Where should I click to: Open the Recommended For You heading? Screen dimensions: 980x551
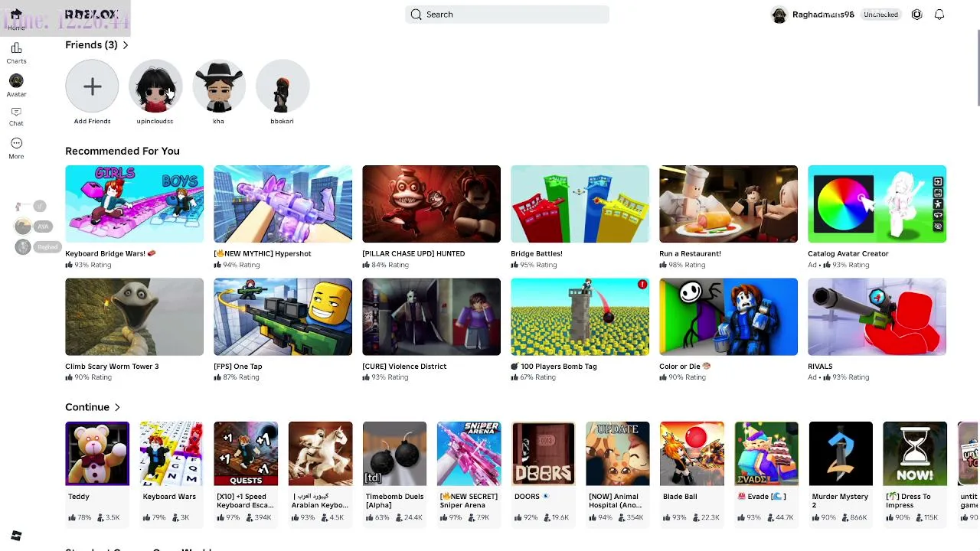click(122, 151)
